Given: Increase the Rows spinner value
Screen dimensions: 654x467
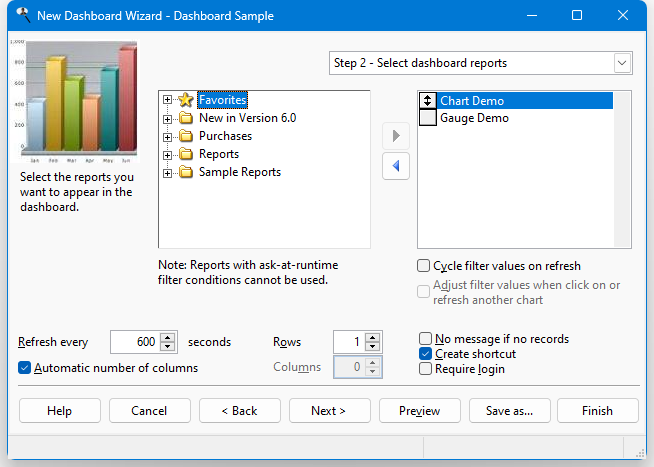Looking at the screenshot, I should (373, 337).
